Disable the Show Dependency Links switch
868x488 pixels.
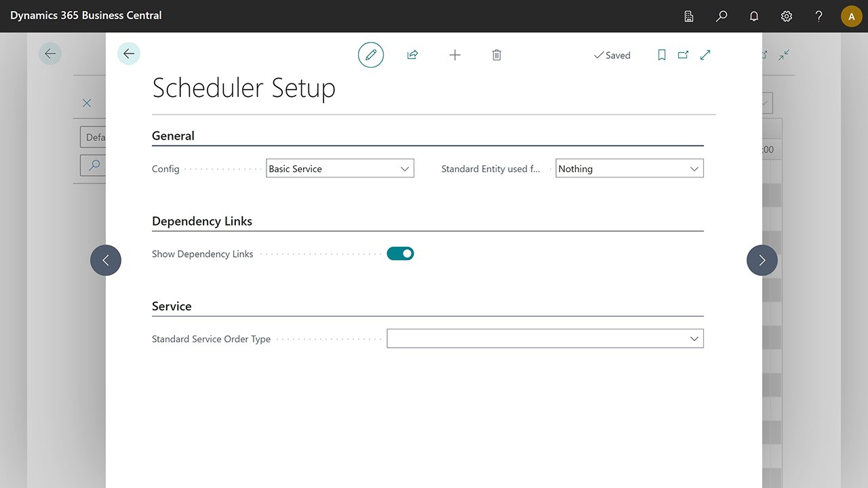pos(400,253)
